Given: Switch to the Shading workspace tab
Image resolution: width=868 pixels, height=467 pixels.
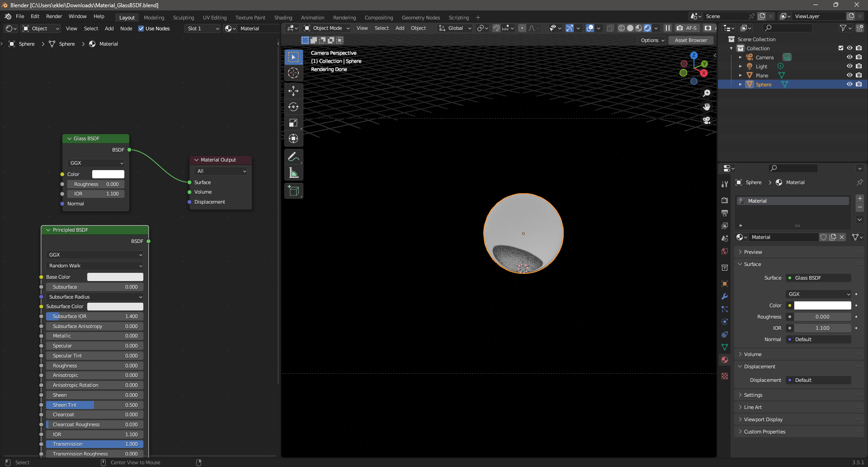Looking at the screenshot, I should [283, 17].
